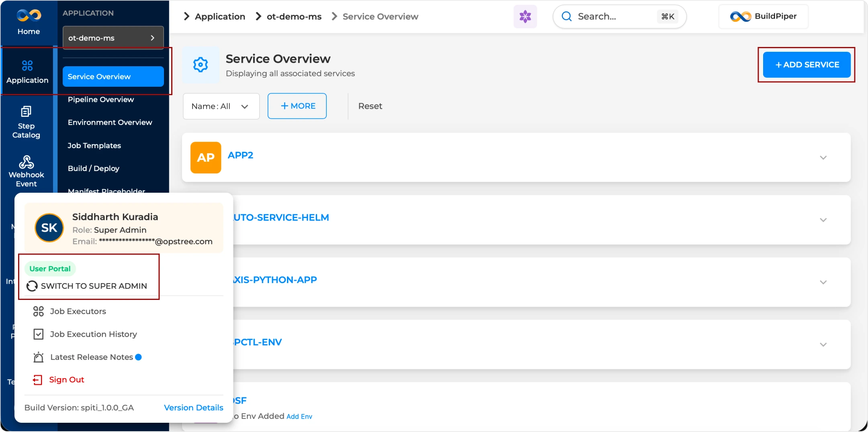Go to Home via BuildPiper logo
Image resolution: width=868 pixels, height=432 pixels.
point(29,22)
